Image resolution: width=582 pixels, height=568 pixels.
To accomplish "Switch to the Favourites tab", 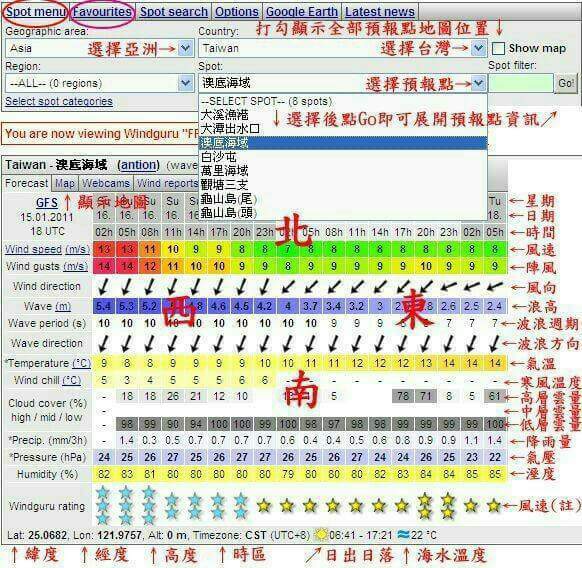I will [x=102, y=12].
